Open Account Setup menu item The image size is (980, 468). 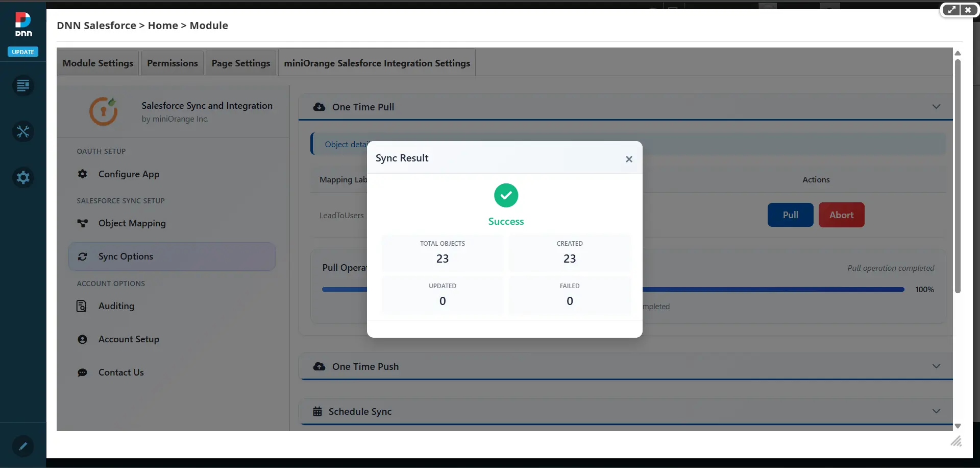click(172, 339)
